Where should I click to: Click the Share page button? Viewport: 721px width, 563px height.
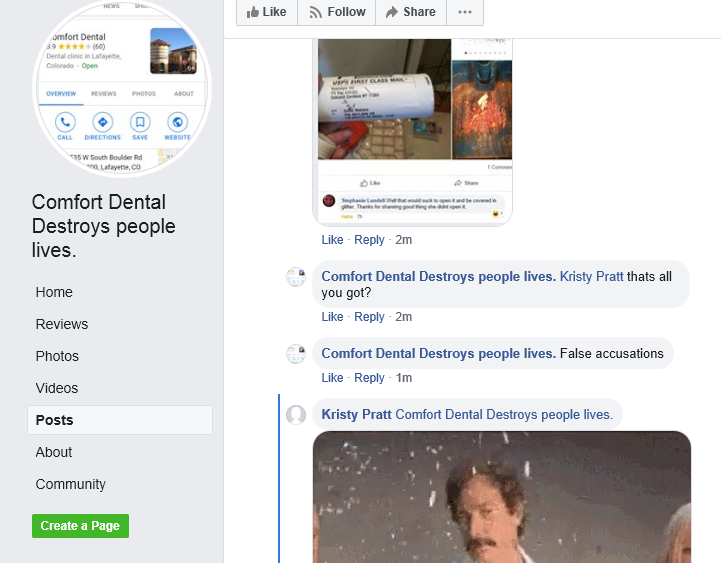coord(411,12)
